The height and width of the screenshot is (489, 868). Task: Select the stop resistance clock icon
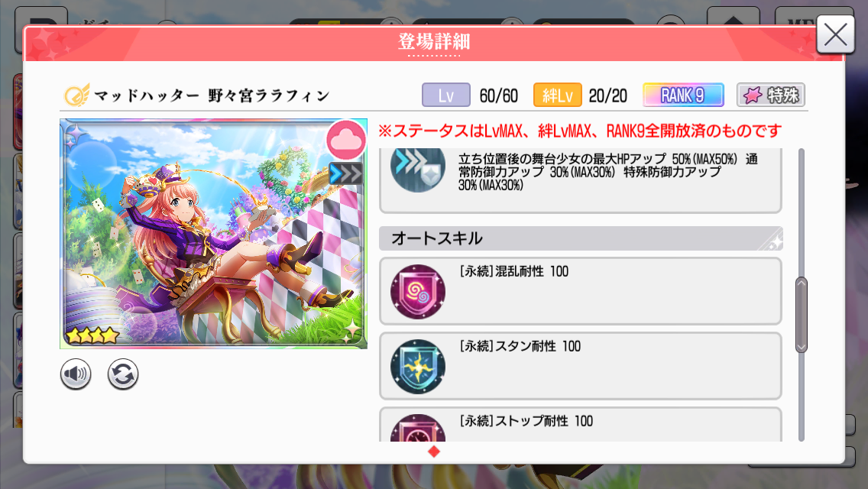click(x=417, y=428)
